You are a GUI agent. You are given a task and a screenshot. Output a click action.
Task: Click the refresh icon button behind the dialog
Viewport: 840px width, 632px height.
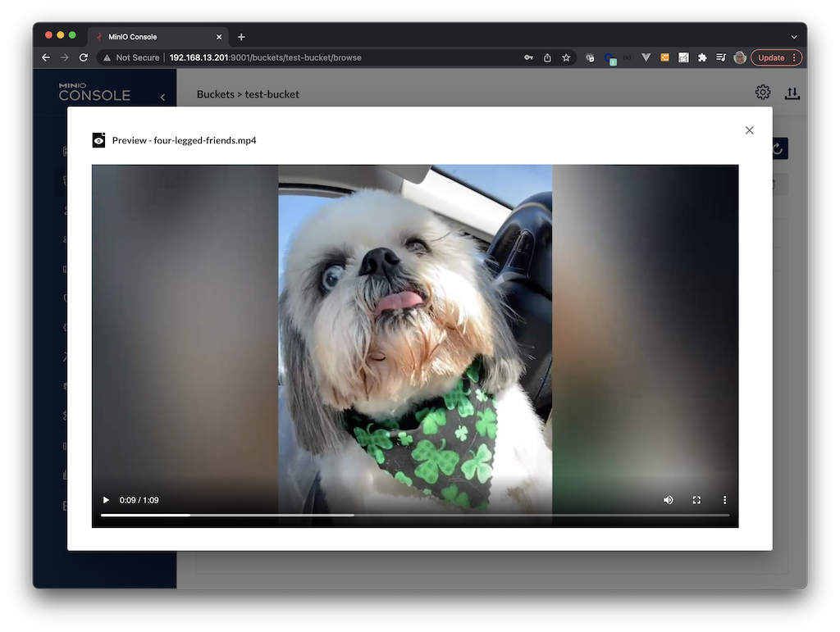coord(778,148)
